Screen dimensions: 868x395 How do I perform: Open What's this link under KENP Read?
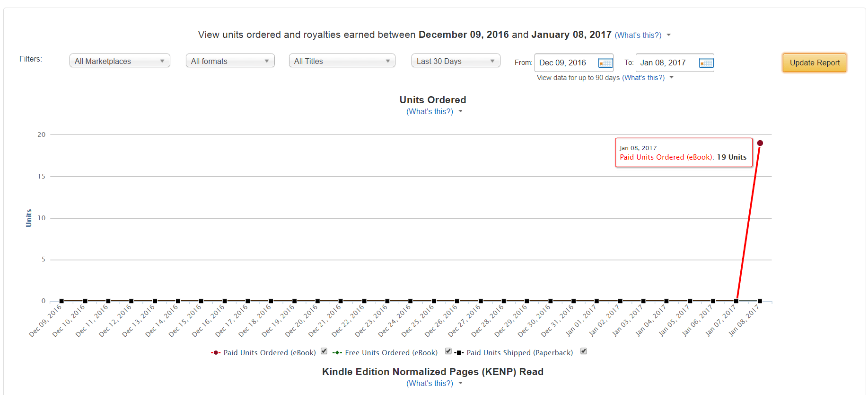click(430, 384)
